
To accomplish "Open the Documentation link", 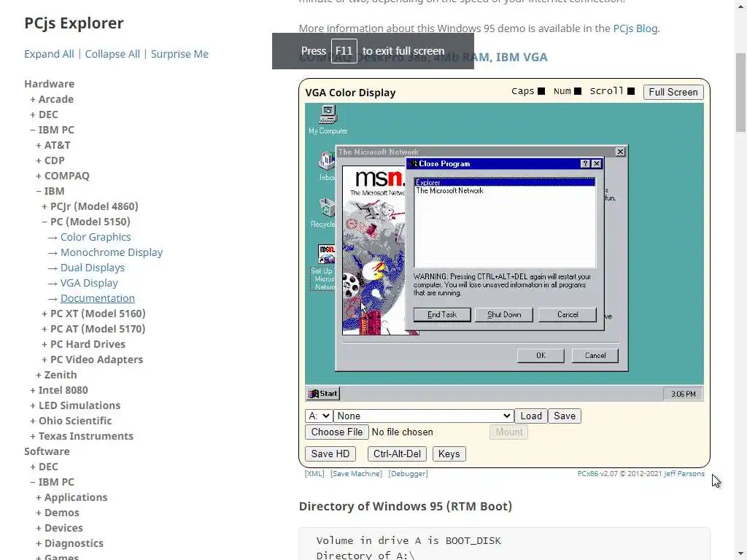I will coord(98,298).
